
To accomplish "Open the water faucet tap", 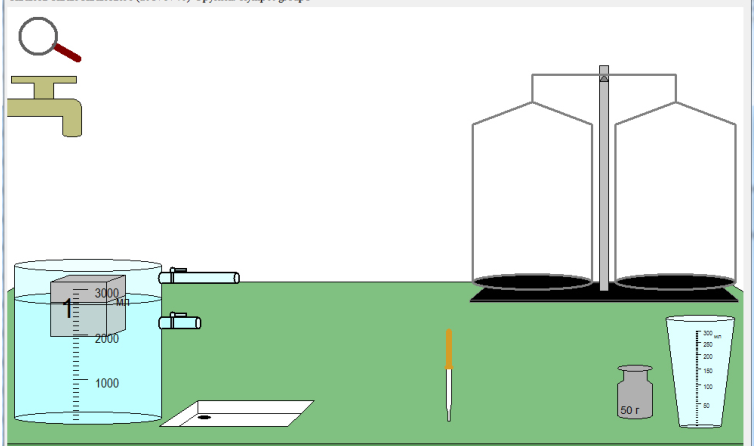I will click(x=45, y=106).
